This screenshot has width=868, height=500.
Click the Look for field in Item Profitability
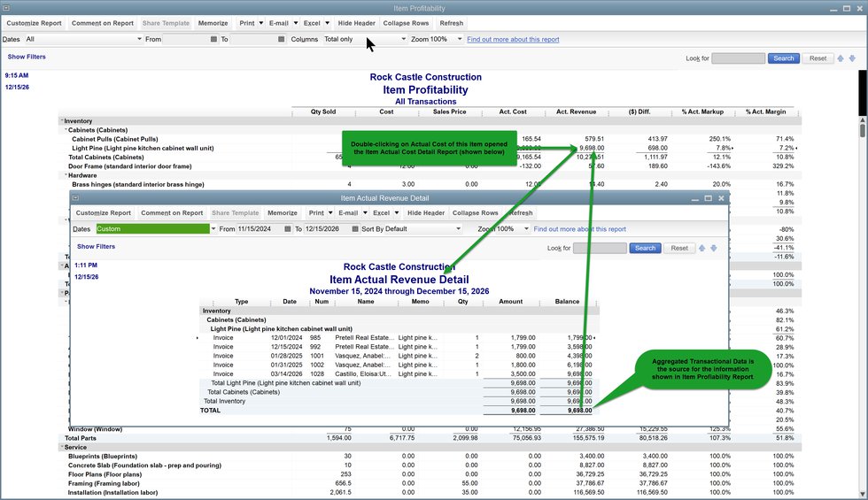click(x=738, y=58)
